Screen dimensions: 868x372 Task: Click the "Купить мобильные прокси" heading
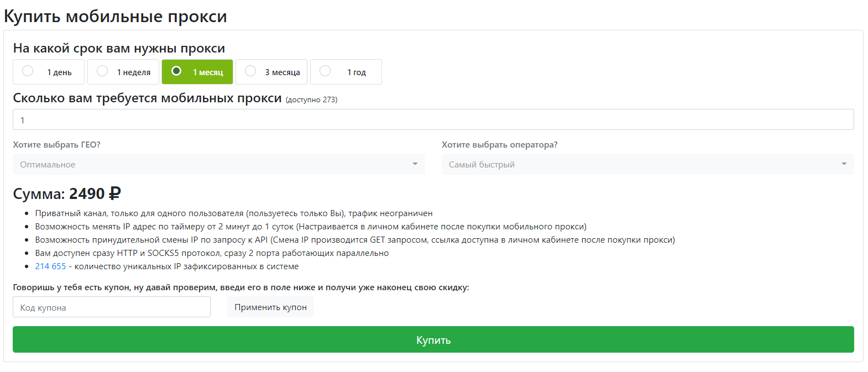[116, 16]
